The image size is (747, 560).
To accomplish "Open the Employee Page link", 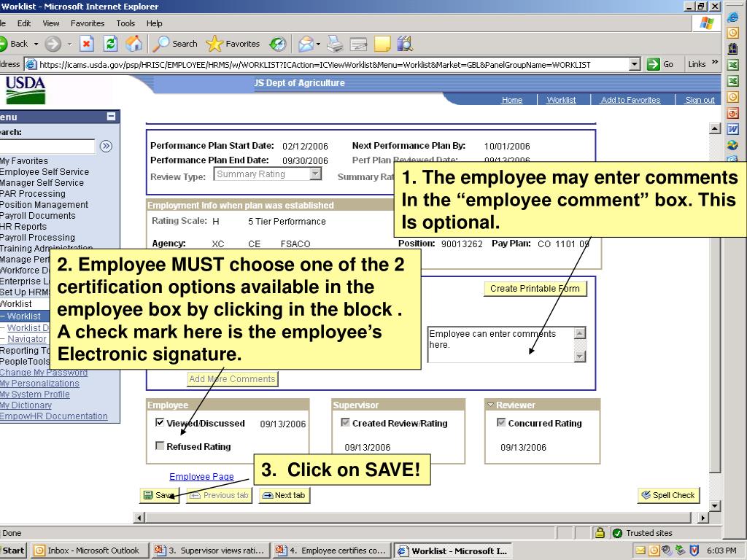I will coord(201,477).
